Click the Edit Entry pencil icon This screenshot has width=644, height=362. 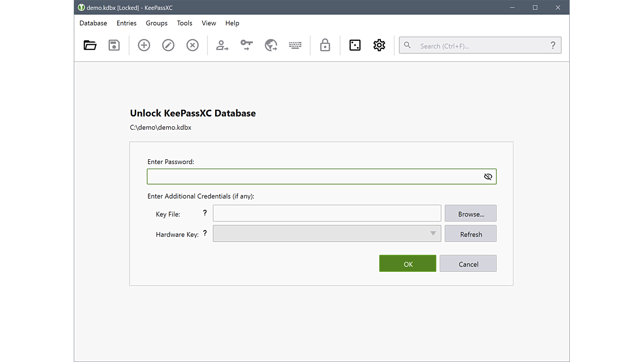pos(168,45)
